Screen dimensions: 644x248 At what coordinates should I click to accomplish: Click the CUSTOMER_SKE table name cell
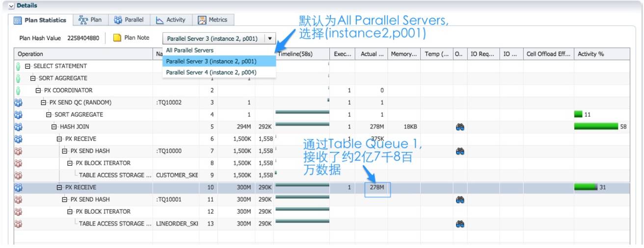tap(177, 175)
